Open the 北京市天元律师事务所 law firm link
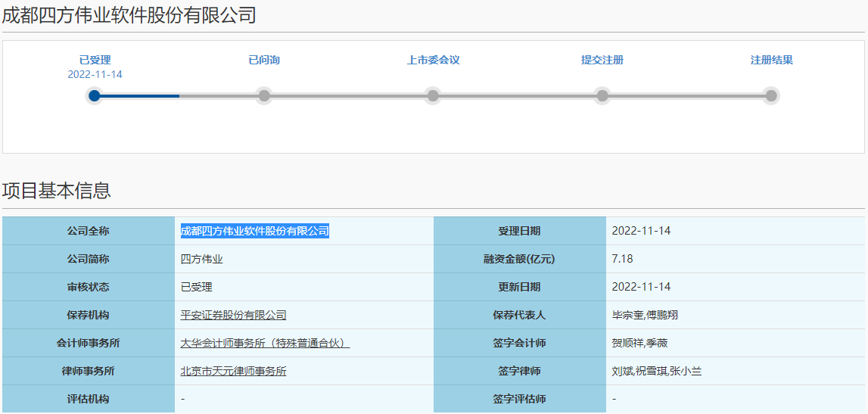This screenshot has width=868, height=414. pos(234,372)
